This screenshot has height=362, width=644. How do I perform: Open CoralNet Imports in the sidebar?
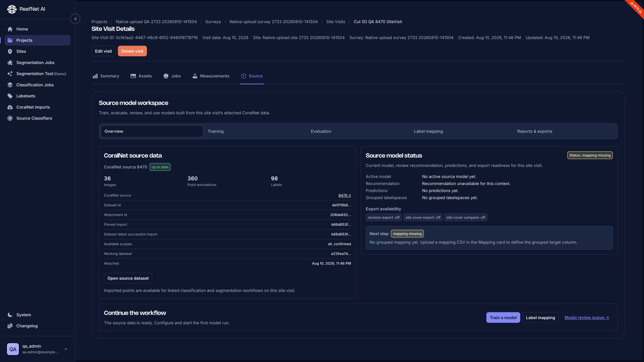(38, 107)
